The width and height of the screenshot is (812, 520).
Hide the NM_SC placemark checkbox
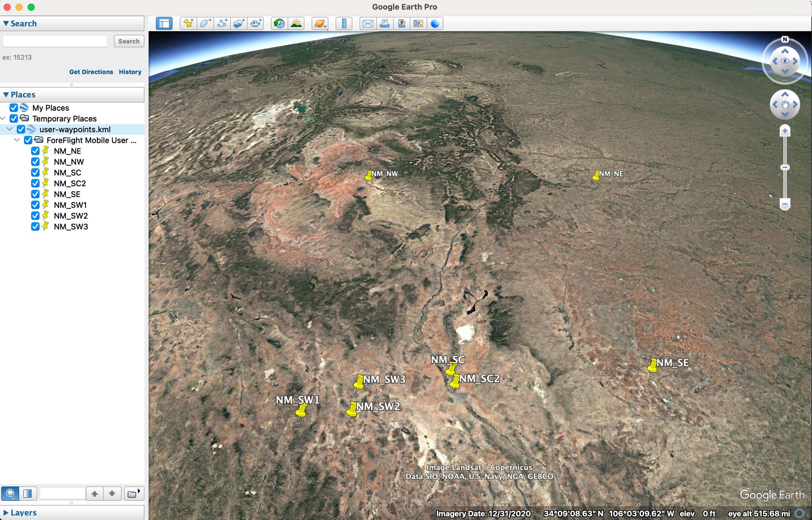[35, 172]
